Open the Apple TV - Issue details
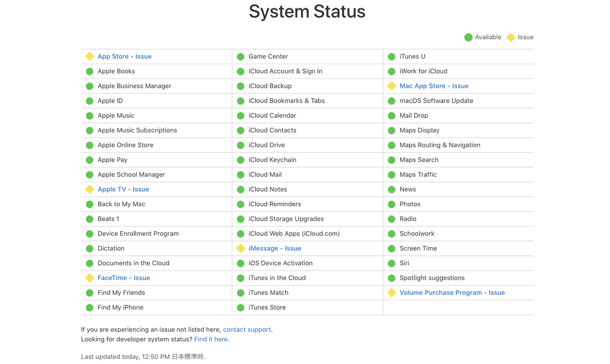The image size is (610, 364). [123, 189]
